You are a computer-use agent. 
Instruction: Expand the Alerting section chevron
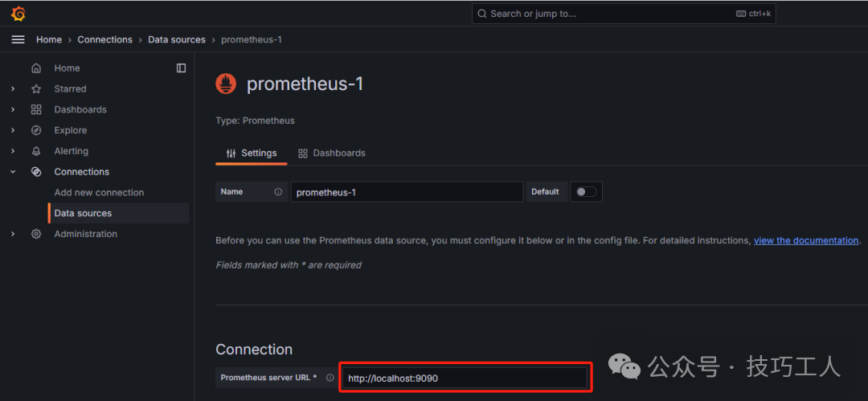tap(13, 151)
